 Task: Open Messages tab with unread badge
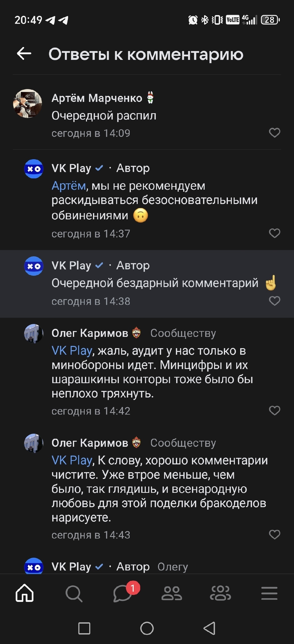[123, 593]
